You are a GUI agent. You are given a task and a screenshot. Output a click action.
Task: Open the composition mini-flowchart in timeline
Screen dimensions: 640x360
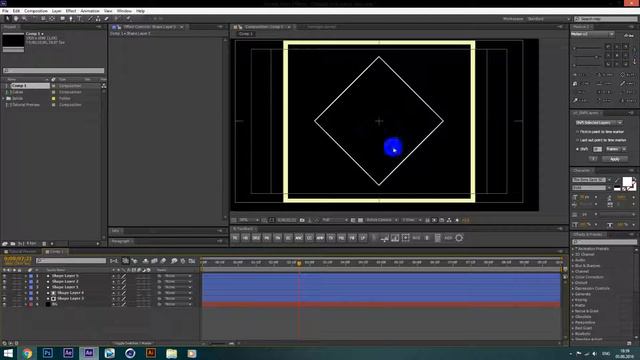(114, 261)
